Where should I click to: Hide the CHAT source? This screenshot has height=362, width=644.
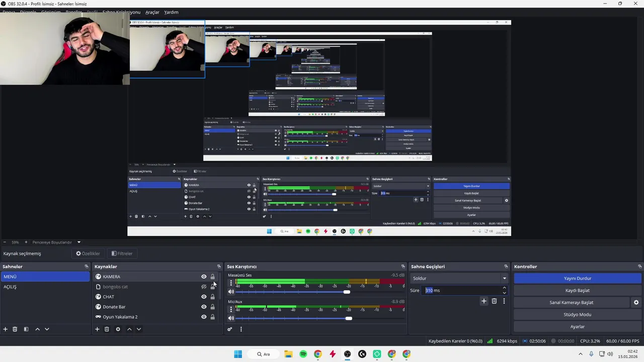(204, 297)
